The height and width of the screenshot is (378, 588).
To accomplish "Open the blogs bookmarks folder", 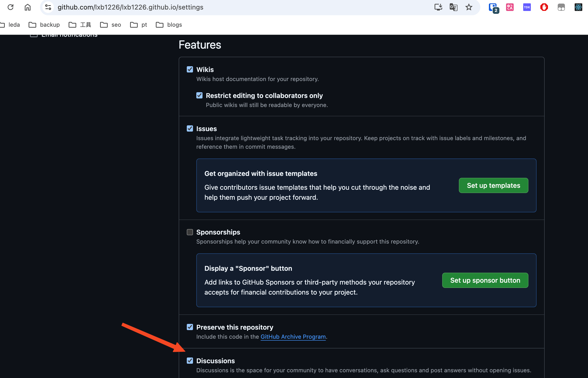I will tap(169, 25).
